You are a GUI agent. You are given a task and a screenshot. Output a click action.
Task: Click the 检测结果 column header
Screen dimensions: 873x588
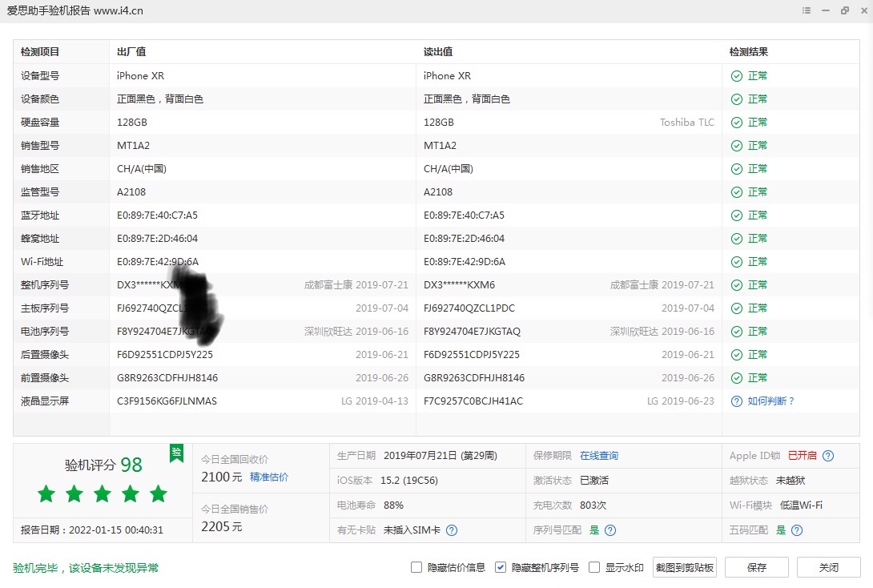coord(749,52)
